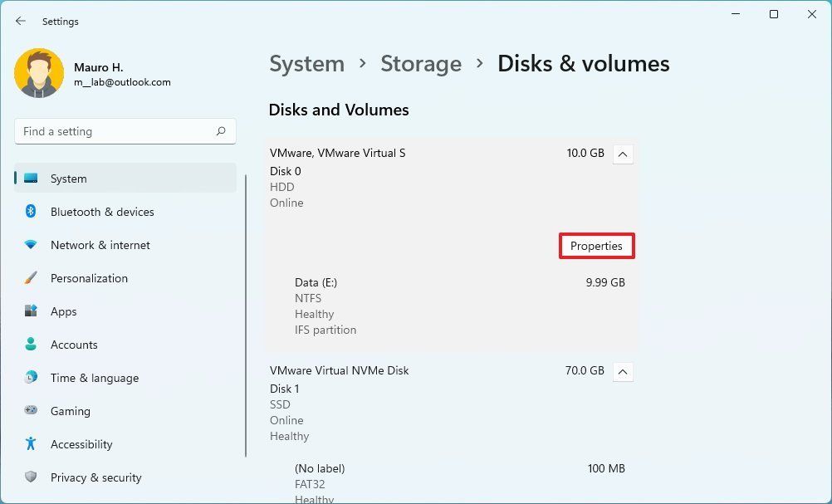
Task: Open Apps settings from sidebar
Action: [x=63, y=311]
